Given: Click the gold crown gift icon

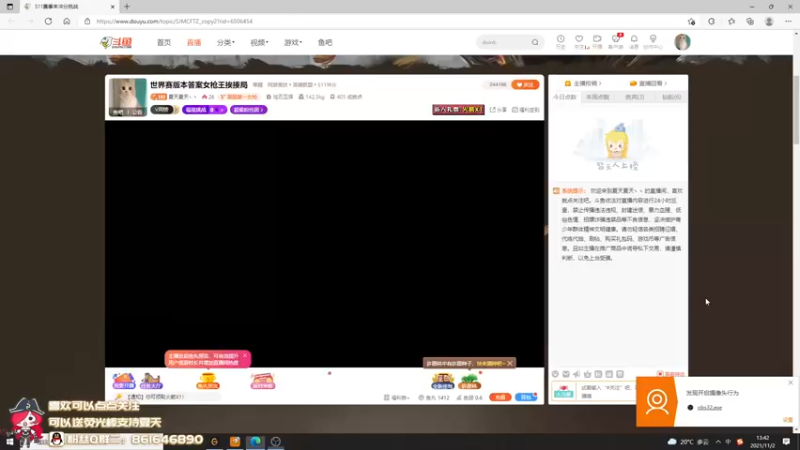Looking at the screenshot, I should tap(443, 381).
